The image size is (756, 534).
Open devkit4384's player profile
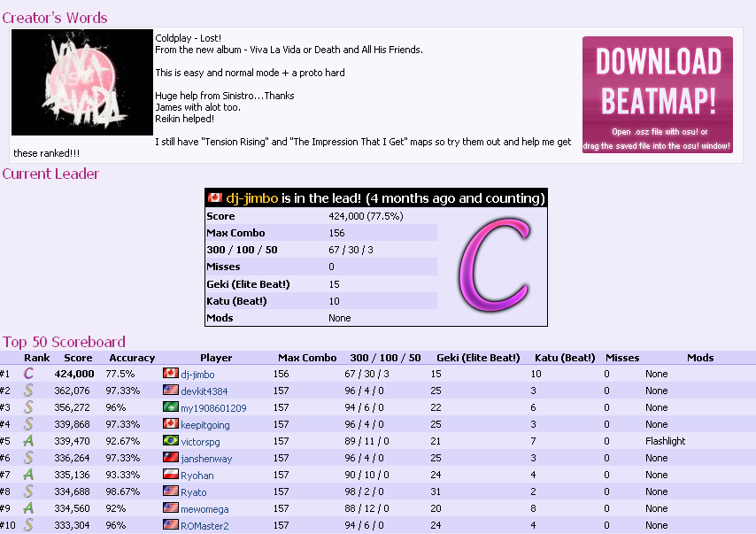pos(204,391)
